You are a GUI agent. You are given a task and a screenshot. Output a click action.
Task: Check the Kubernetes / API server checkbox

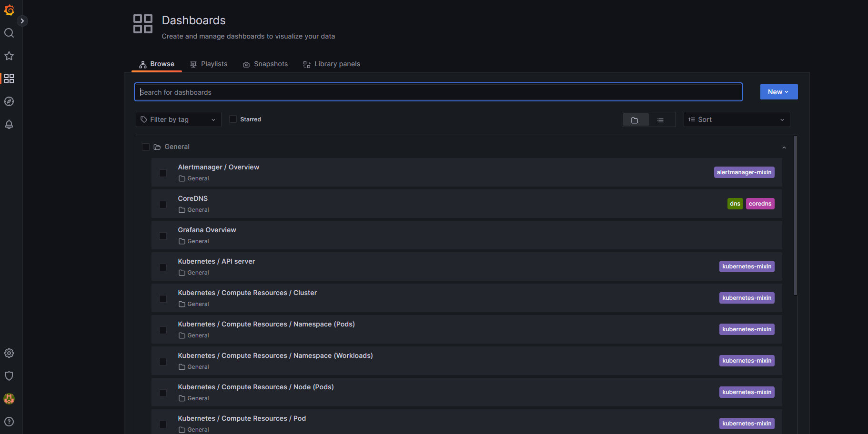click(163, 267)
